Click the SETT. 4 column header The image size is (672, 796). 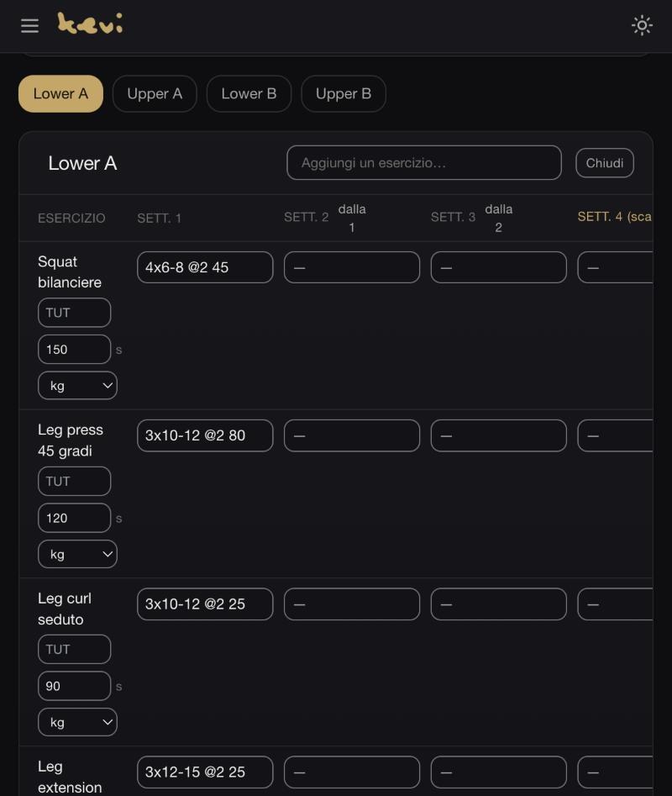615,217
